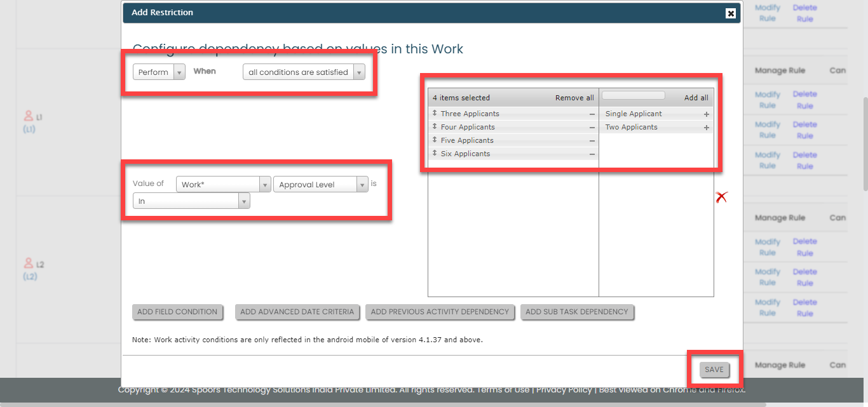This screenshot has width=868, height=407.
Task: Open the Perform action dropdown
Action: coord(159,72)
